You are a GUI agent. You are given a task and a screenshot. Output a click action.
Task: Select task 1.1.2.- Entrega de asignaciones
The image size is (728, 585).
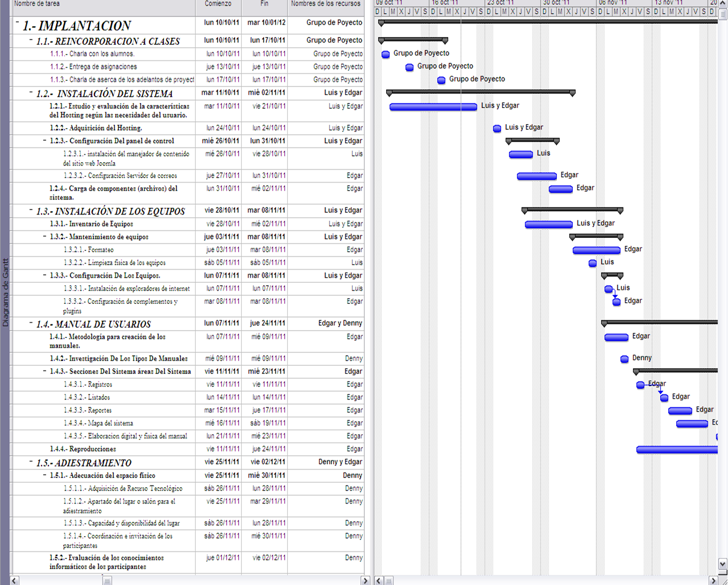(94, 67)
